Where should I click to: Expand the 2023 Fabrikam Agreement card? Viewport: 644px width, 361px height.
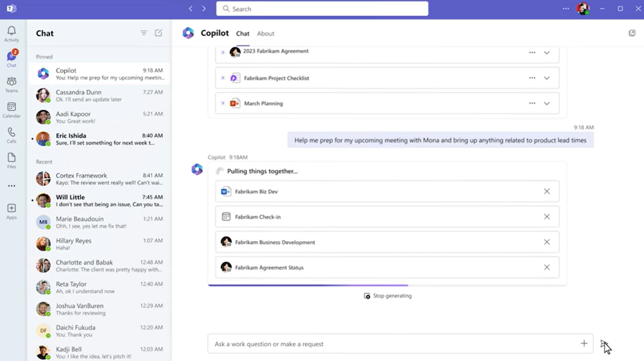547,53
